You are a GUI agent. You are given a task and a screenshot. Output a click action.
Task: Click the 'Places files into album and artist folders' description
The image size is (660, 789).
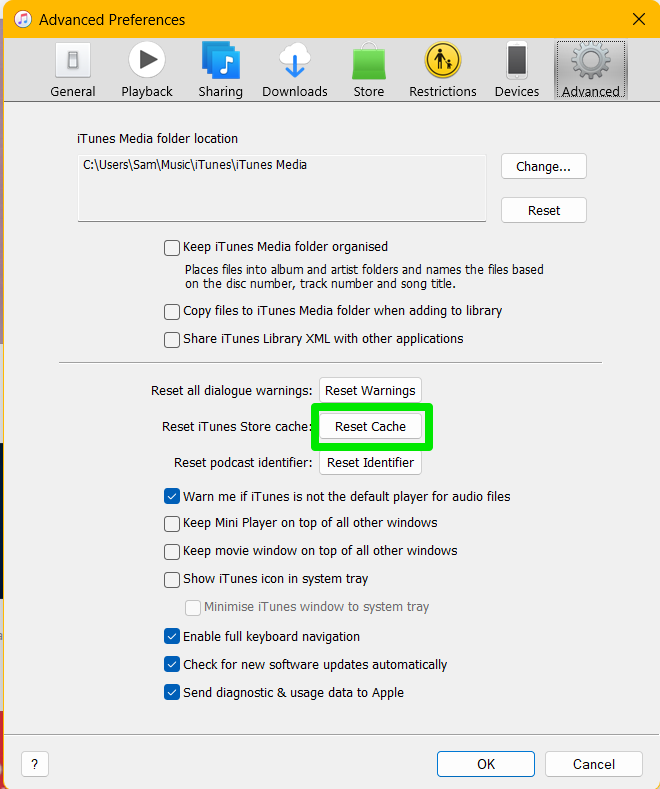click(364, 277)
